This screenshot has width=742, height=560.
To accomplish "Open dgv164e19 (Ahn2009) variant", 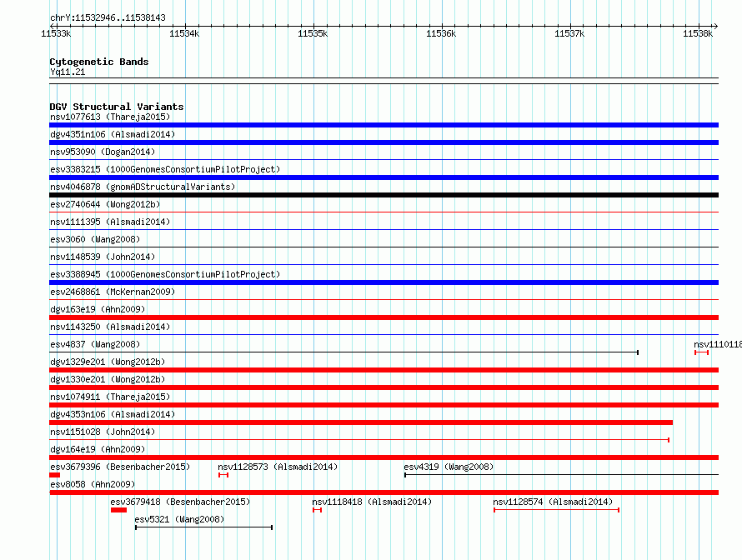I will (x=98, y=449).
